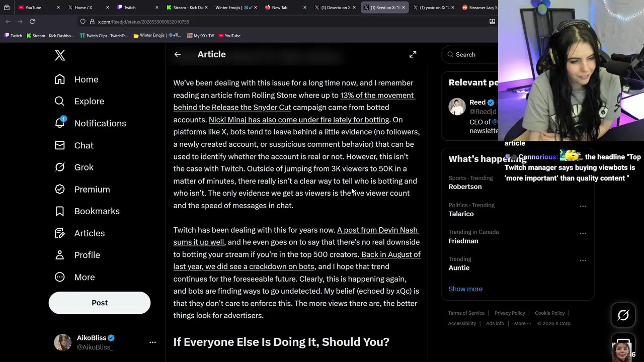
Task: Follow the 13% Snyder Cut movement link
Action: coord(294,101)
